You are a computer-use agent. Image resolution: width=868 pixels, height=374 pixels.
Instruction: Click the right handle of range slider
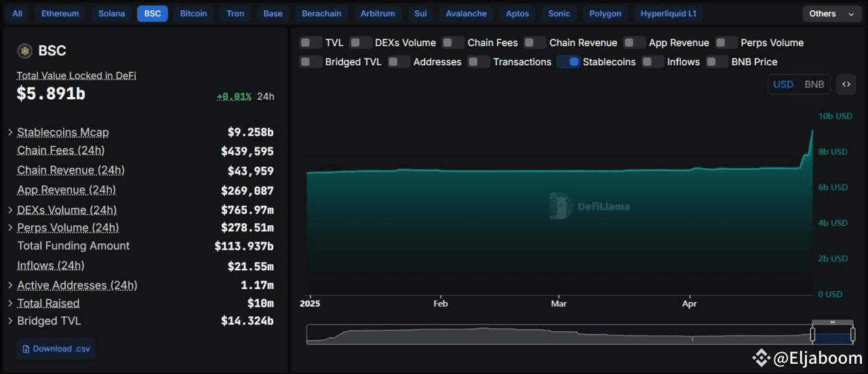coord(852,334)
